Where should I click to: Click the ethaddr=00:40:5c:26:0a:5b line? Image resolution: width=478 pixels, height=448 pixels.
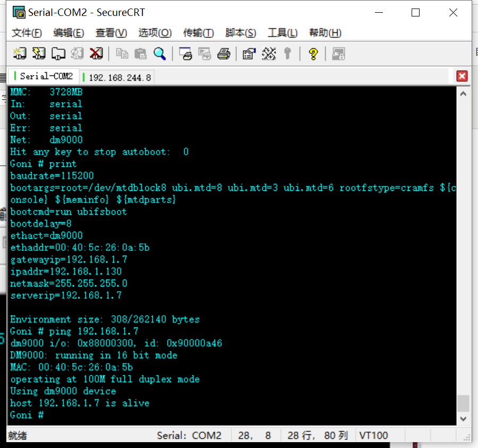80,248
